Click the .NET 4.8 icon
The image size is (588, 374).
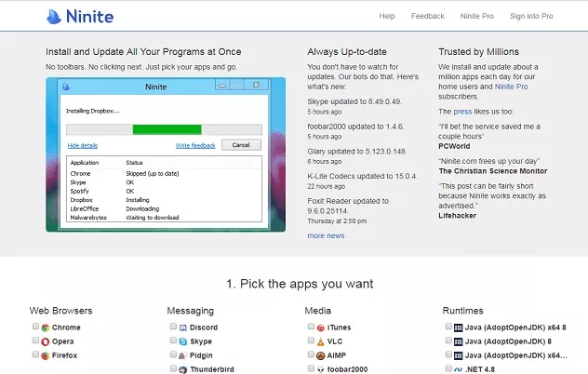coord(459,369)
